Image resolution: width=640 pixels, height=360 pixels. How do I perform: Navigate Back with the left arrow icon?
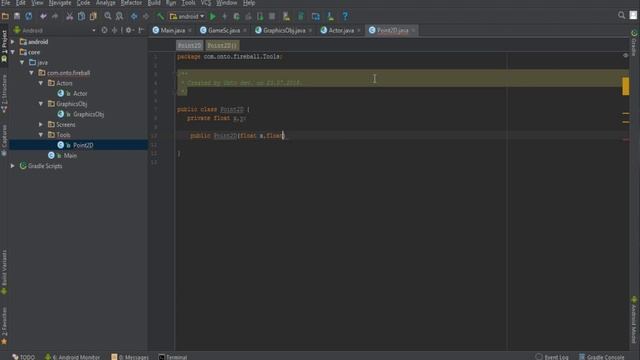[134, 16]
